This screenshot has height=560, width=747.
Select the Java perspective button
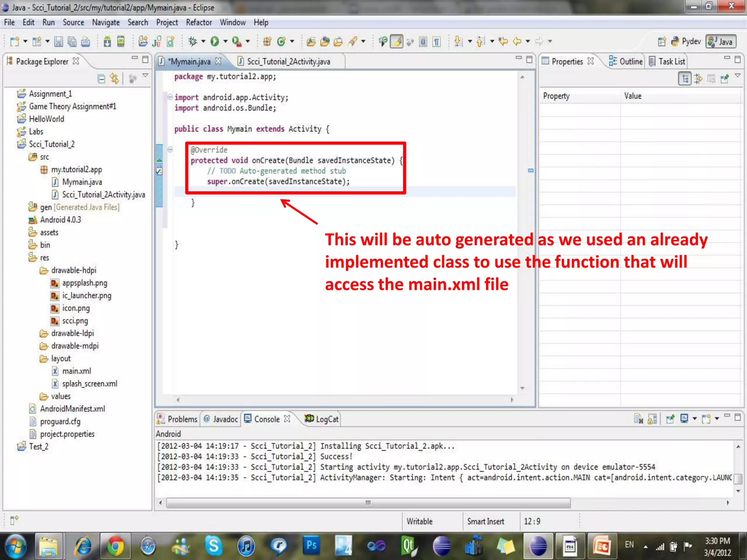tap(721, 42)
